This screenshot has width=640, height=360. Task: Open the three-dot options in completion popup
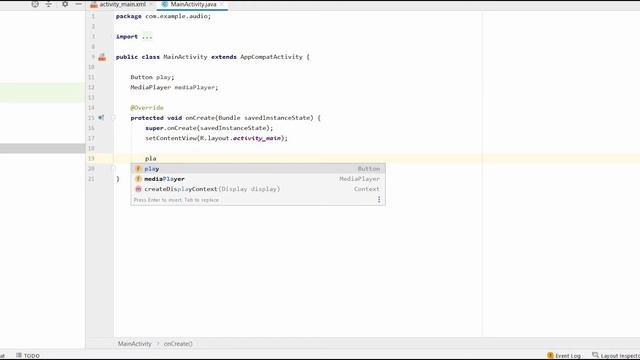pos(379,200)
